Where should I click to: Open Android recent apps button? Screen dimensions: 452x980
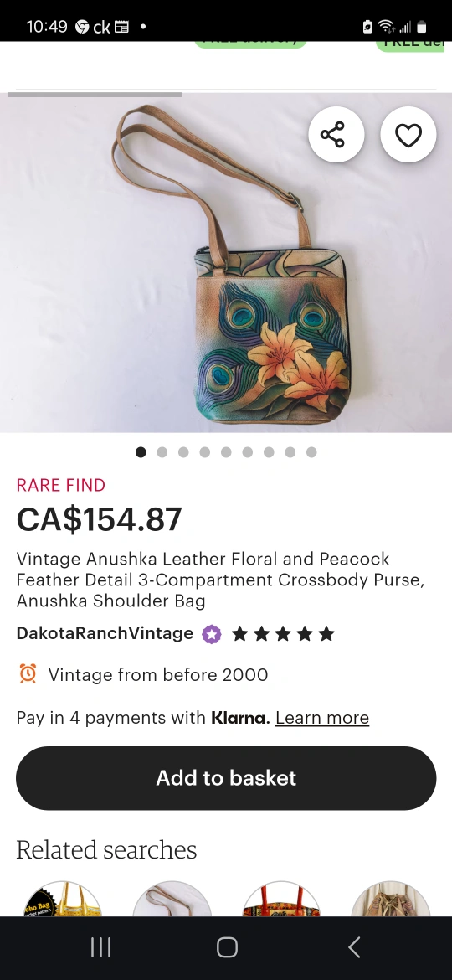[x=100, y=947]
